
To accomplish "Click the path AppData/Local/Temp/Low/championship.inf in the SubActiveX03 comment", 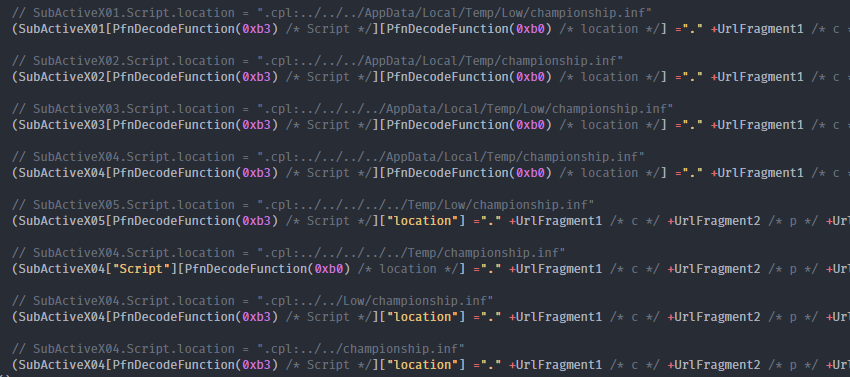I will tap(526, 108).
